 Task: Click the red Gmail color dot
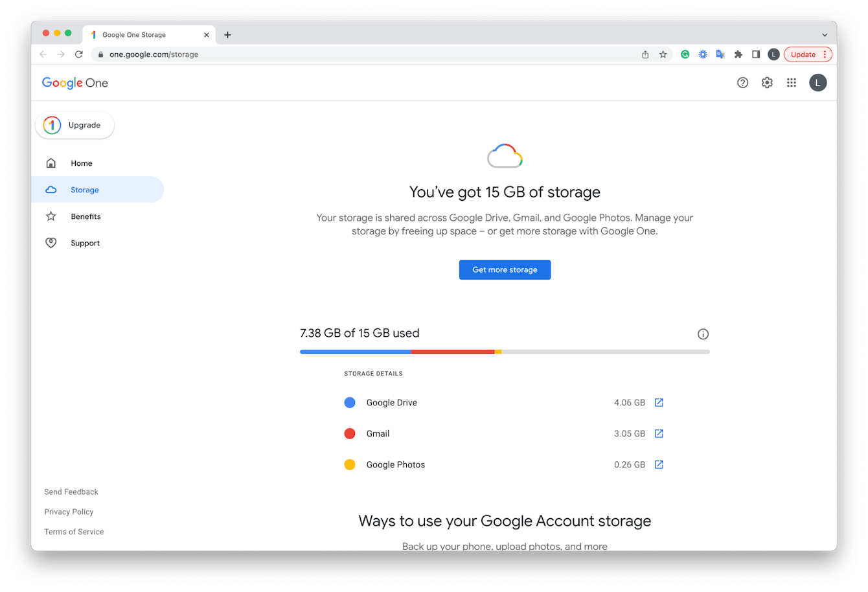350,433
